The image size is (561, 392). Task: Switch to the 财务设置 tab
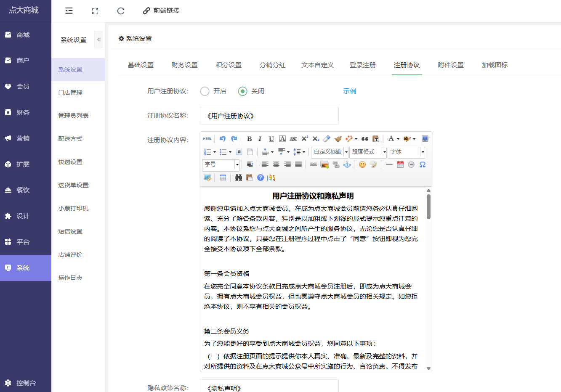[184, 65]
